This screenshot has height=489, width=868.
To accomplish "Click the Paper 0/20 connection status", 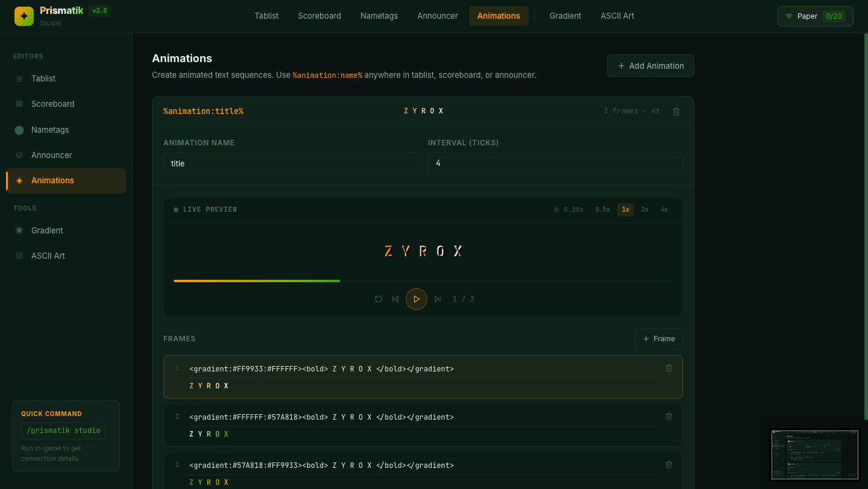I will 816,16.
